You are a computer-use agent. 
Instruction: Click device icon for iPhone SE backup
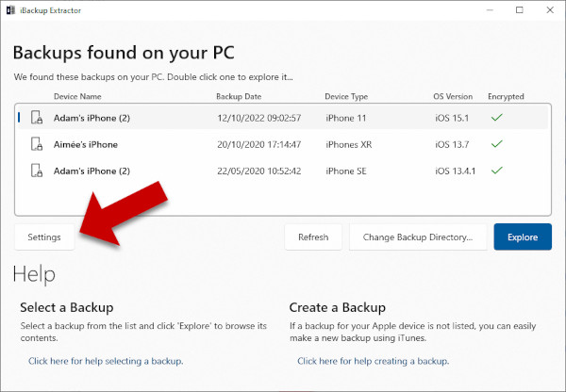coord(37,171)
